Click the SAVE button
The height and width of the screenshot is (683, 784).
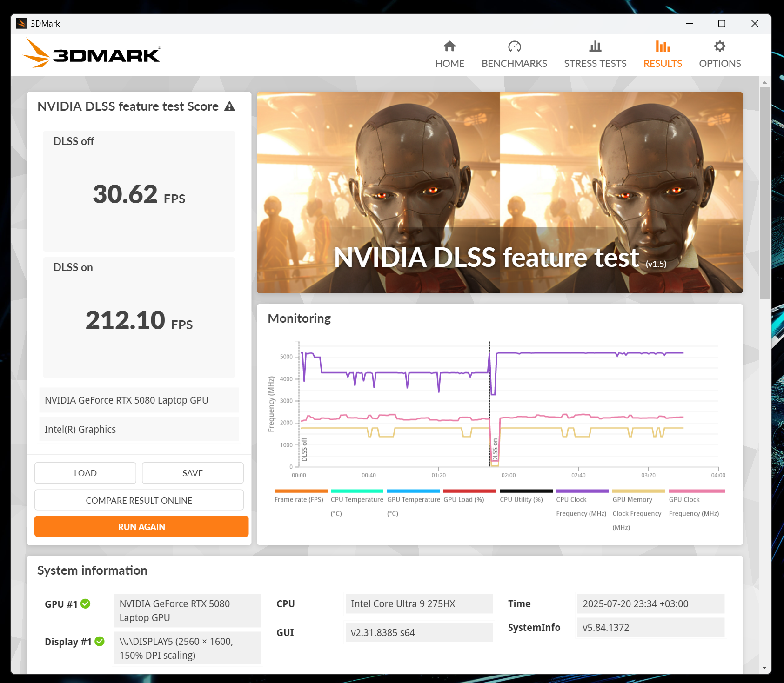click(x=193, y=473)
